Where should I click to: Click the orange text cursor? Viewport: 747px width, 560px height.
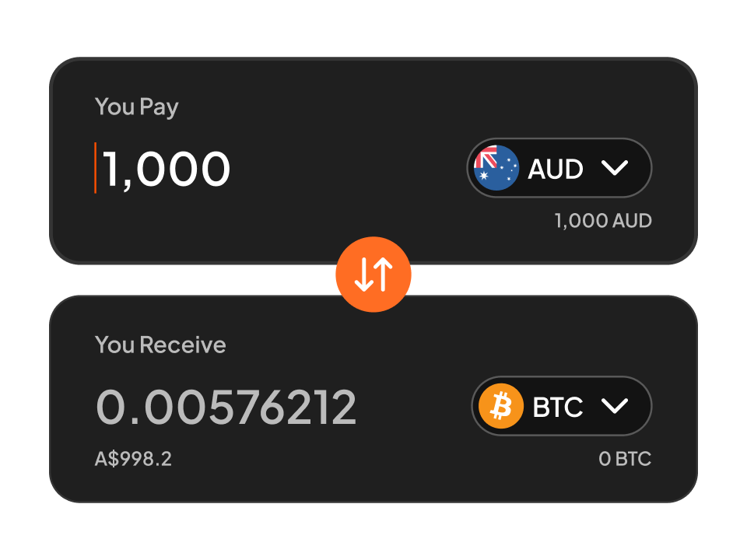tap(96, 168)
